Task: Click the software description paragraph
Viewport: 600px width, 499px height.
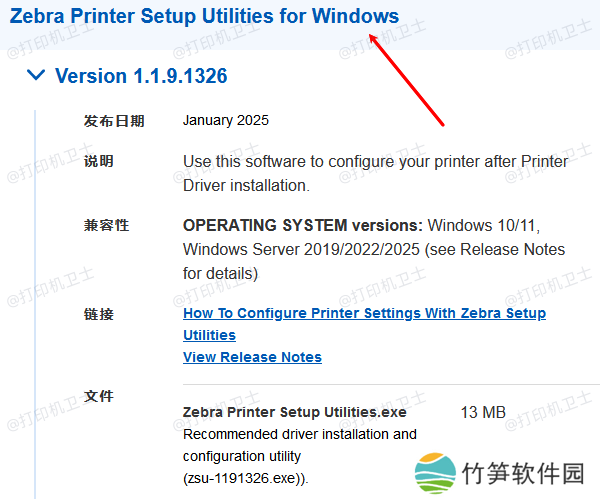Action: coord(375,173)
